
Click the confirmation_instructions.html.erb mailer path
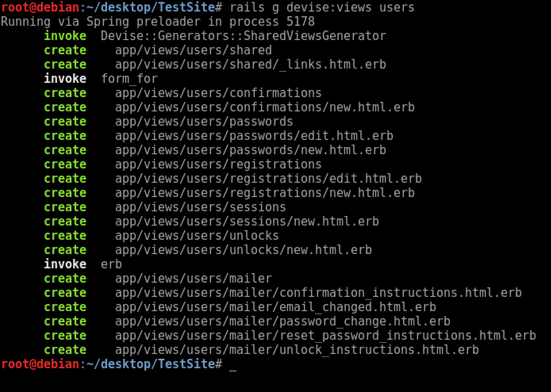318,293
